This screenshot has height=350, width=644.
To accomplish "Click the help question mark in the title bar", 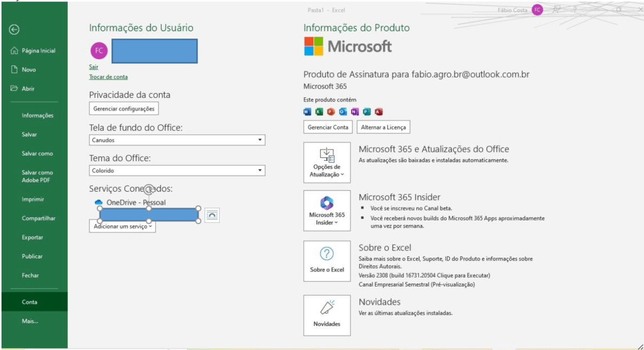I will 575,9.
